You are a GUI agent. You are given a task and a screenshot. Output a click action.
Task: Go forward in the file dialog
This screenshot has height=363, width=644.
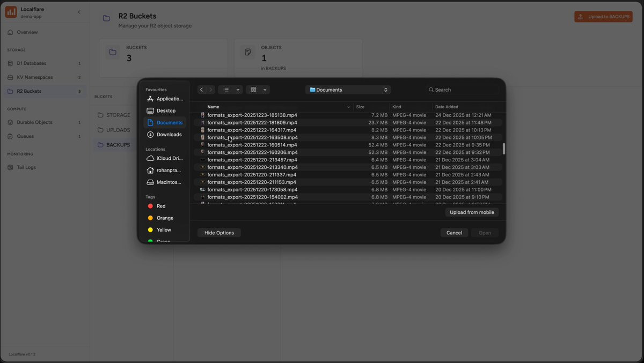211,90
